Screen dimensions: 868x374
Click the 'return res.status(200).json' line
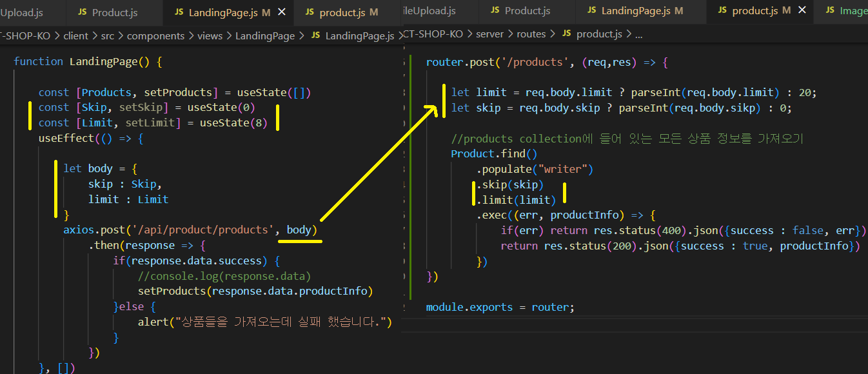coord(680,246)
